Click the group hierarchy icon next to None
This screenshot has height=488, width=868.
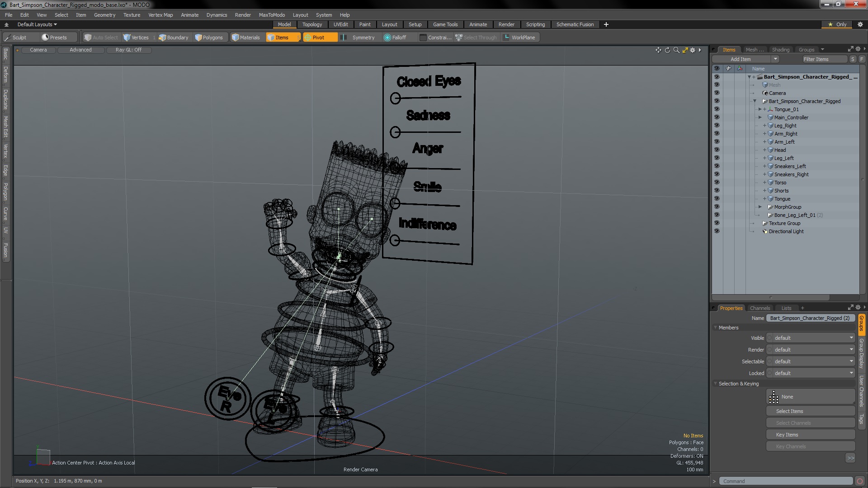click(x=774, y=397)
